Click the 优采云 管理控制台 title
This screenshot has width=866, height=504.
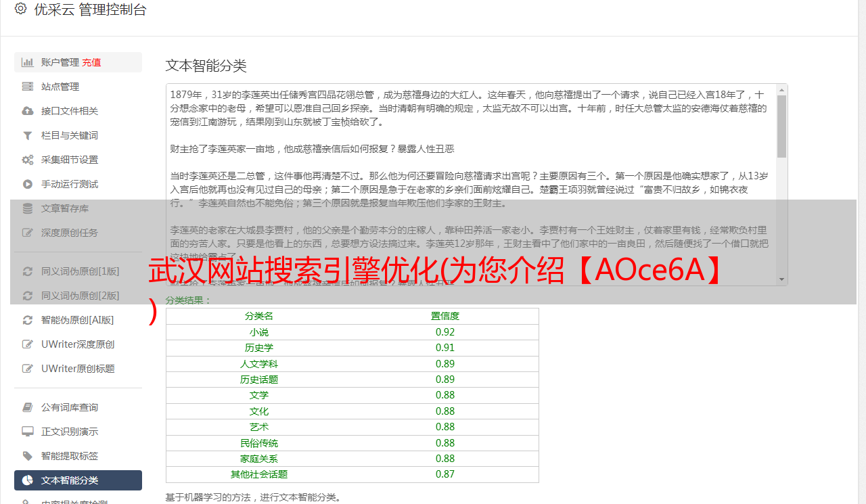[90, 9]
